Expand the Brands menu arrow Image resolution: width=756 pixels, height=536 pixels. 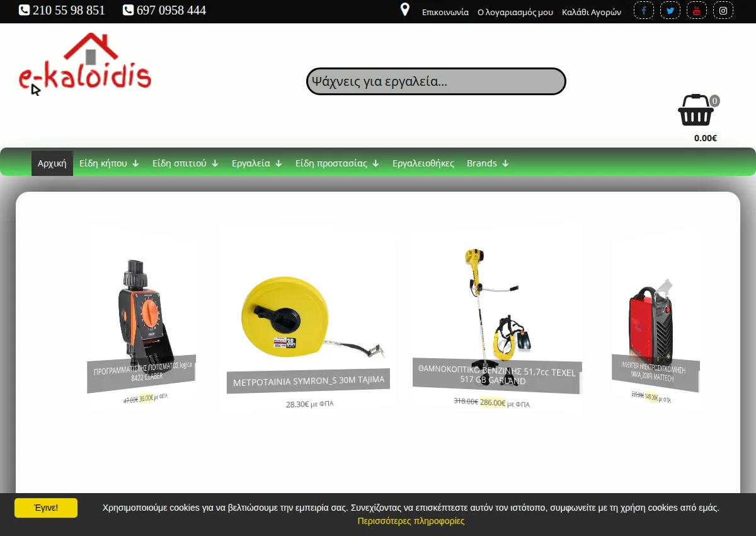[x=505, y=163]
